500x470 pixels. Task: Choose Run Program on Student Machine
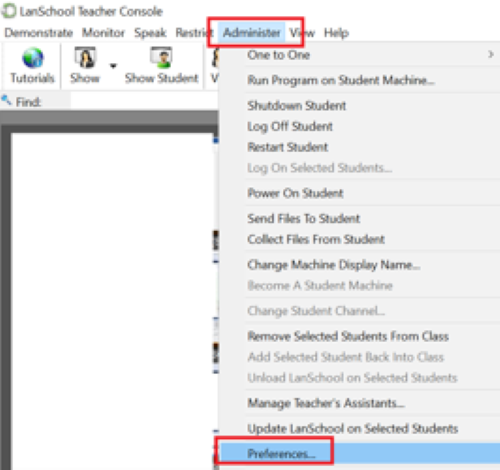coord(341,80)
